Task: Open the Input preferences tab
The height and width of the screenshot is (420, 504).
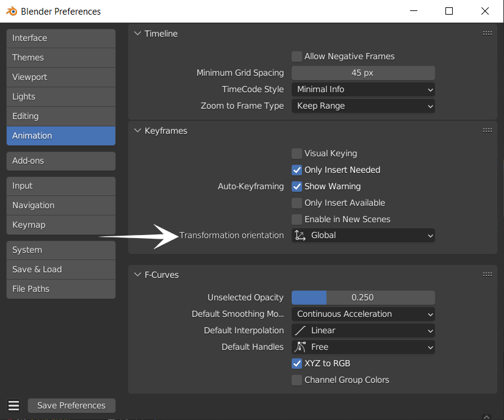Action: (x=61, y=186)
